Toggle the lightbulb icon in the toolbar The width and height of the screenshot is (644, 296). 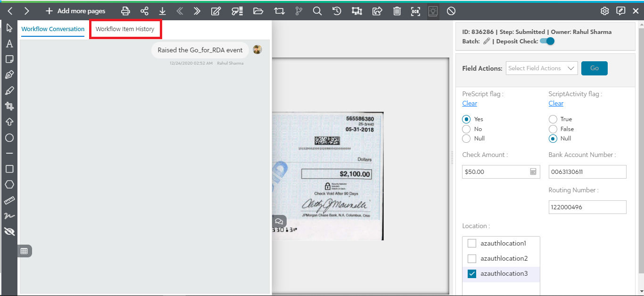click(433, 11)
